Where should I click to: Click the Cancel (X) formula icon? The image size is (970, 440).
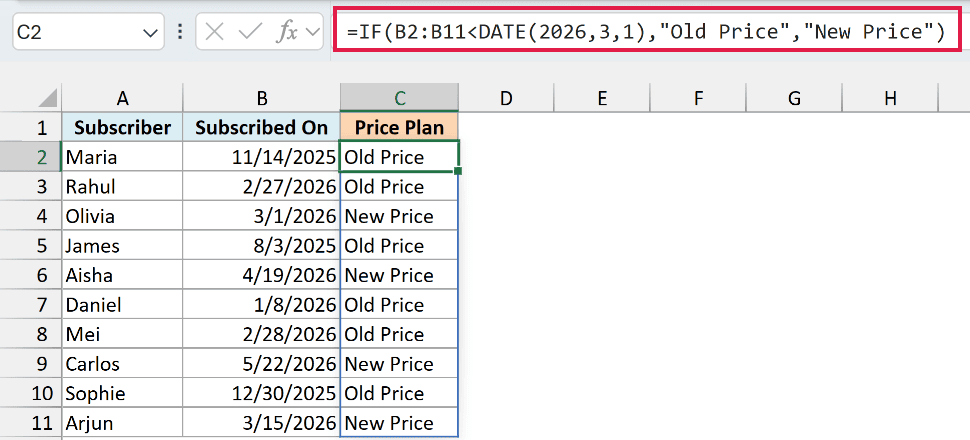214,32
